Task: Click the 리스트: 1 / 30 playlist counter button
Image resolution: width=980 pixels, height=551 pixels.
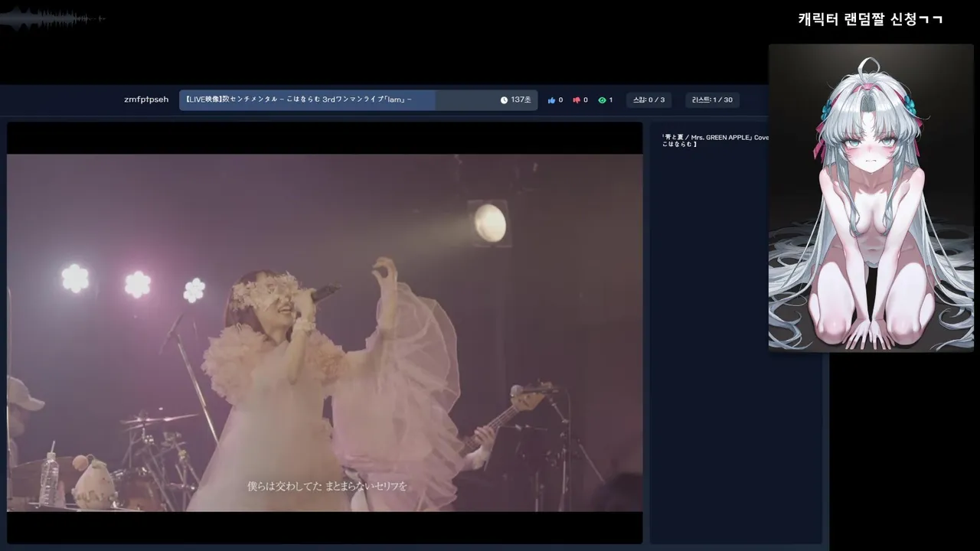Action: [x=712, y=100]
